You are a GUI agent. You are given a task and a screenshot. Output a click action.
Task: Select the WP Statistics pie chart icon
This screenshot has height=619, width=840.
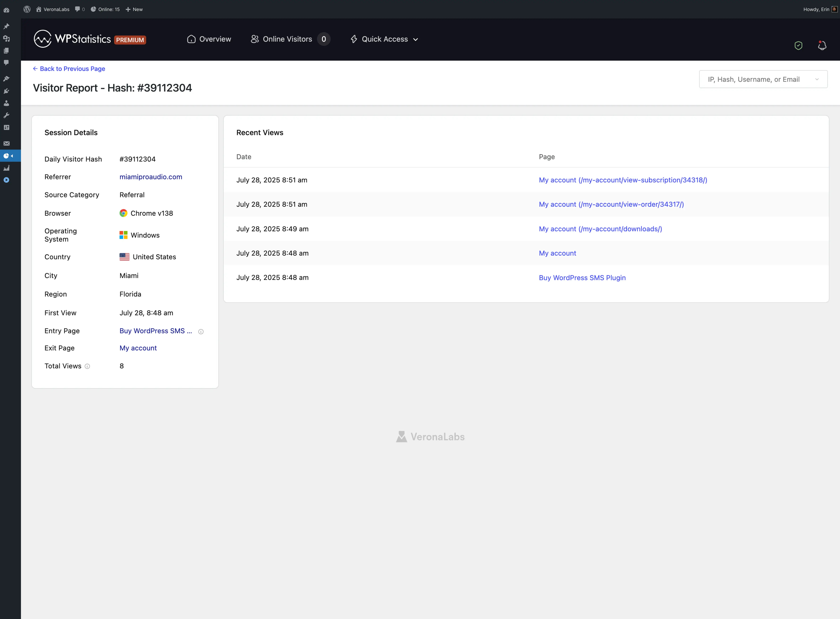6,156
